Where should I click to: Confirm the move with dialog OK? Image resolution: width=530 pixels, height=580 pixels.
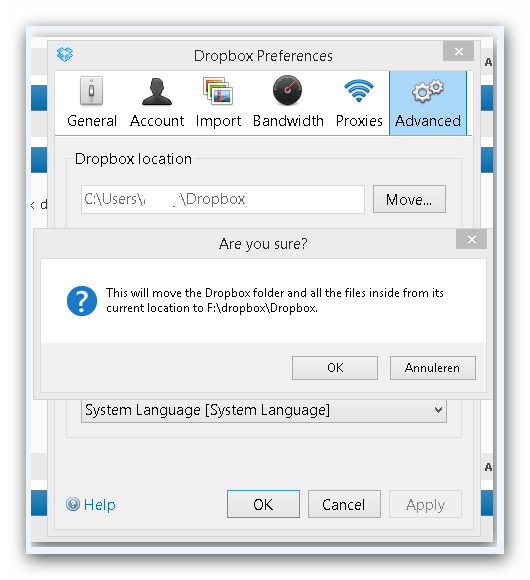click(x=335, y=368)
